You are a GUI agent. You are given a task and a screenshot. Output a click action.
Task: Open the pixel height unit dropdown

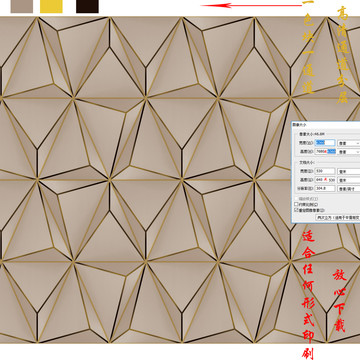(349, 152)
